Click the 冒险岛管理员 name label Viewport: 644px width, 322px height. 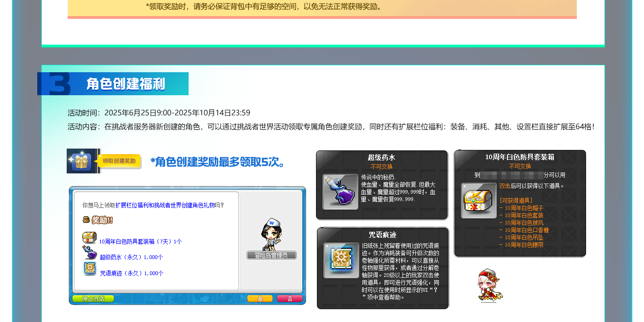pos(271,255)
